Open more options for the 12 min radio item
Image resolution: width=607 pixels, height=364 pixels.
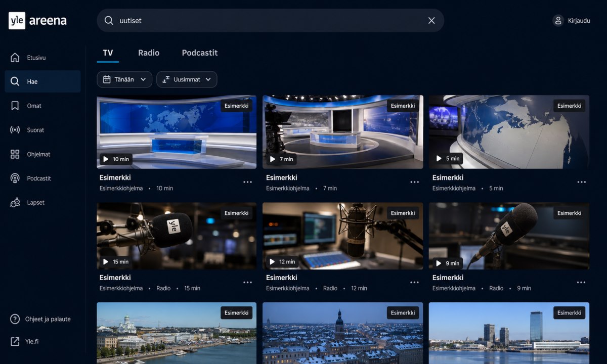[415, 283]
